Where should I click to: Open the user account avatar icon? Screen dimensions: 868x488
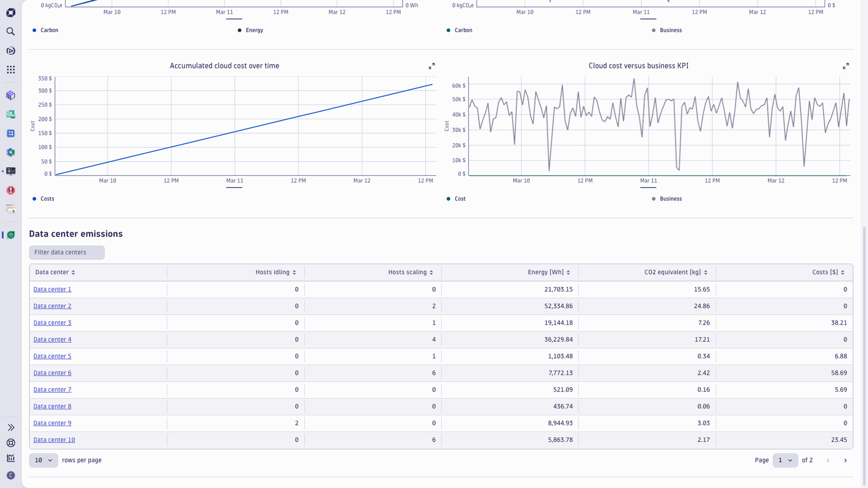point(10,476)
